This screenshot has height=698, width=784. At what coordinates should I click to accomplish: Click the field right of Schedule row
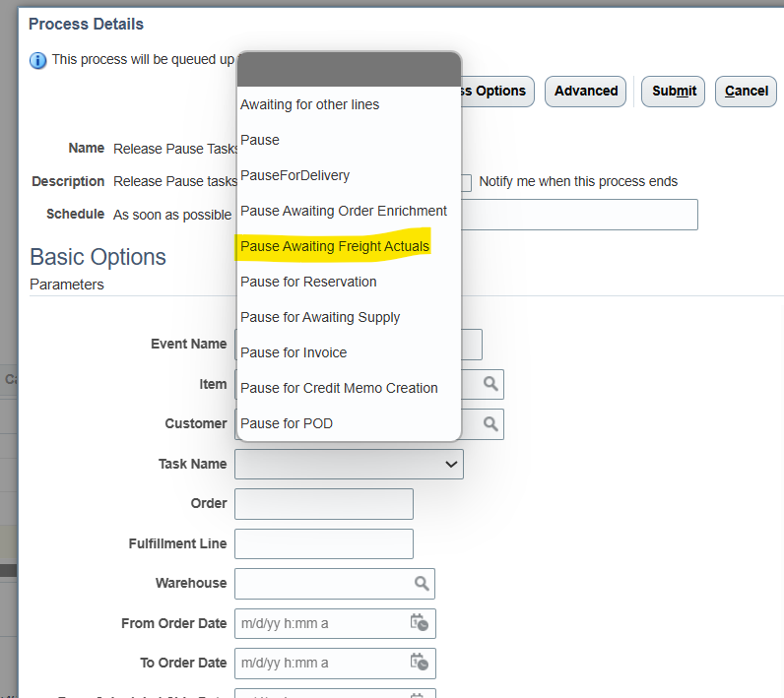[579, 215]
